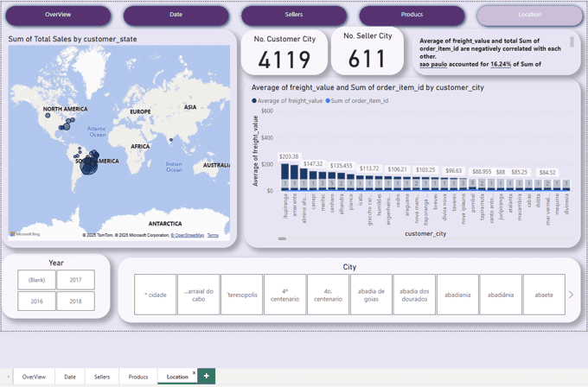Switch to the Sellers page tab at bottom
This screenshot has width=588, height=387.
102,377
